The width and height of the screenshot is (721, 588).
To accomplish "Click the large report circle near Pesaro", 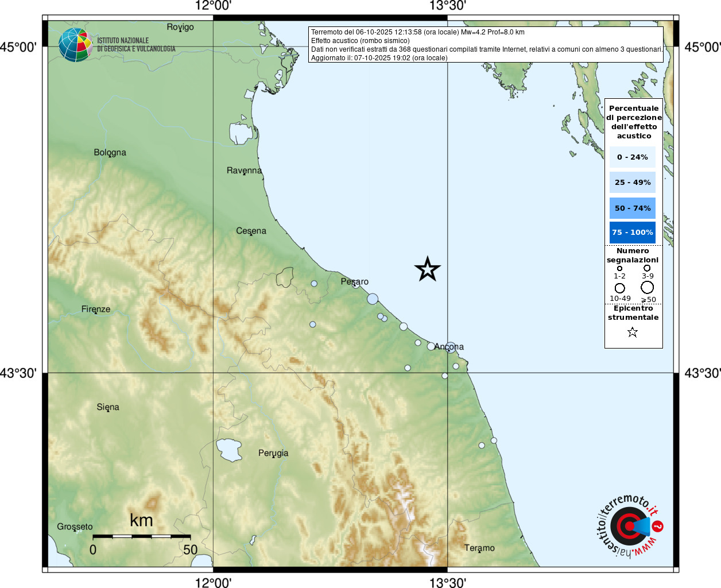I will tap(373, 299).
